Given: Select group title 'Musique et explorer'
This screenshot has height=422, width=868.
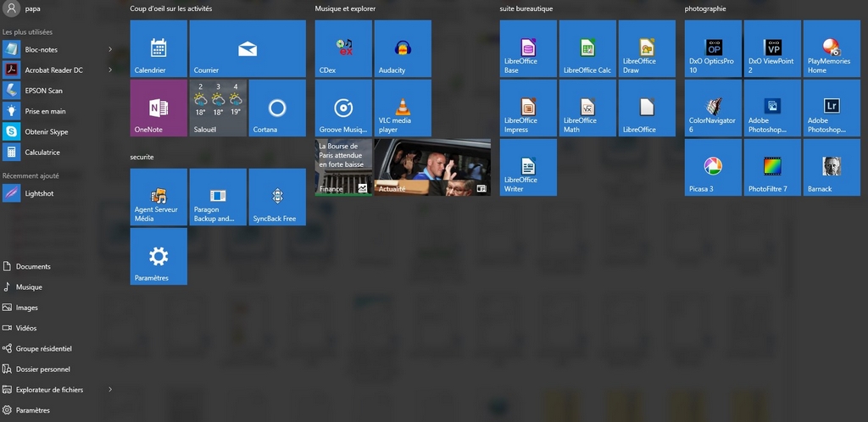Looking at the screenshot, I should 346,8.
